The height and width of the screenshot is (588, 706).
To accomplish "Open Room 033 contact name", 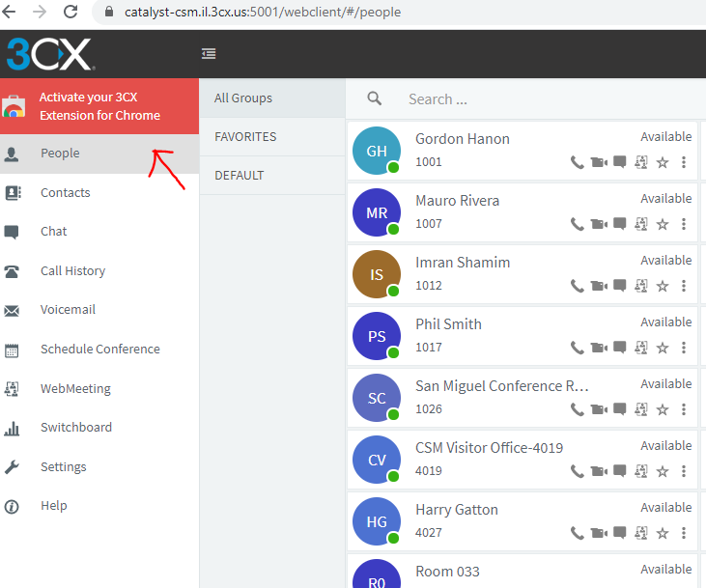I will tap(447, 572).
